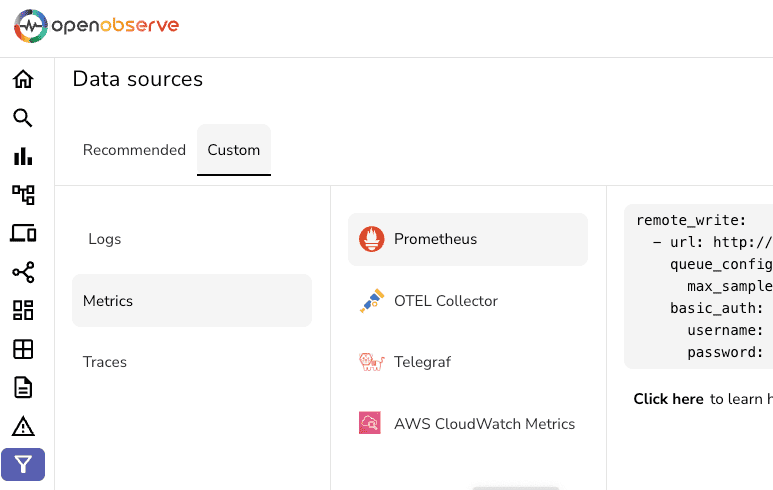Select Traces in the category list
This screenshot has width=773, height=490.
click(x=105, y=362)
